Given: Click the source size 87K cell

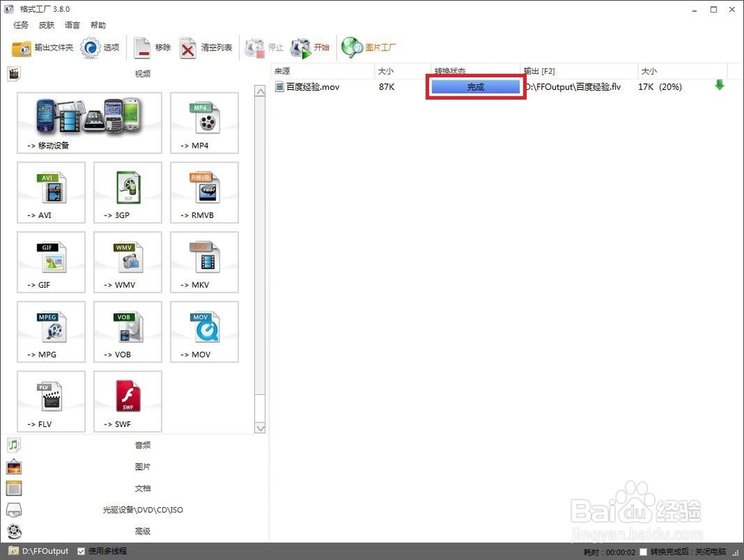Looking at the screenshot, I should point(386,87).
